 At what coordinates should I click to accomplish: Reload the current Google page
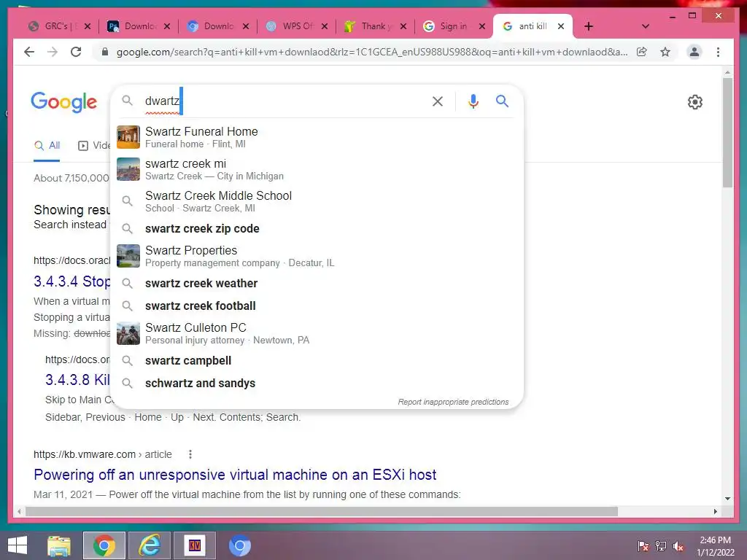tap(76, 52)
